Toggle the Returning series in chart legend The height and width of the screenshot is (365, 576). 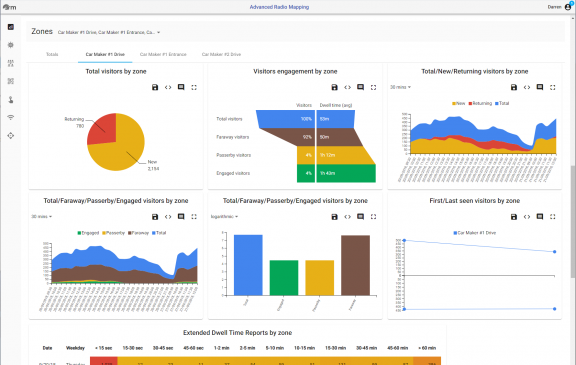tap(480, 104)
